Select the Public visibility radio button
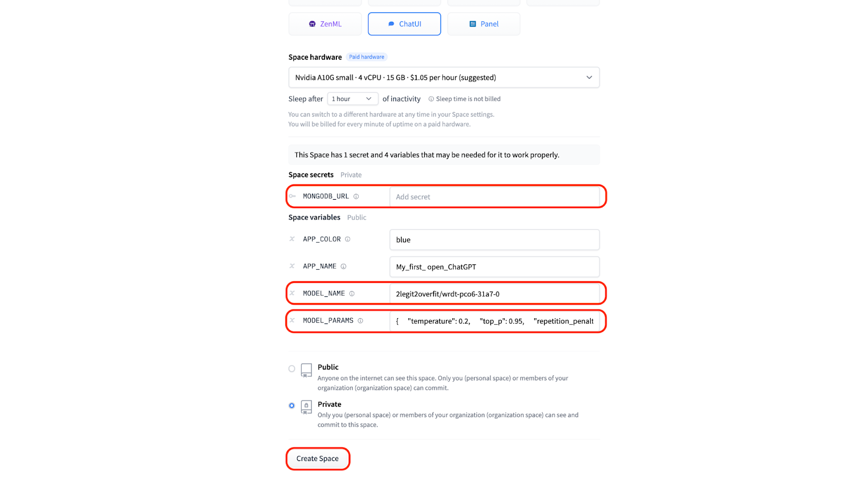The height and width of the screenshot is (487, 868). (x=292, y=369)
